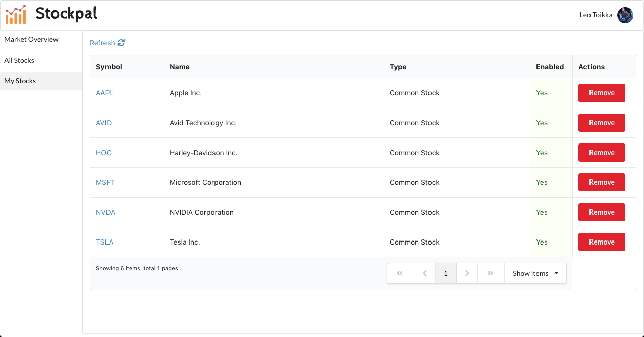Screen dimensions: 644x337
Task: Open the AVID symbol link
Action: tap(103, 123)
